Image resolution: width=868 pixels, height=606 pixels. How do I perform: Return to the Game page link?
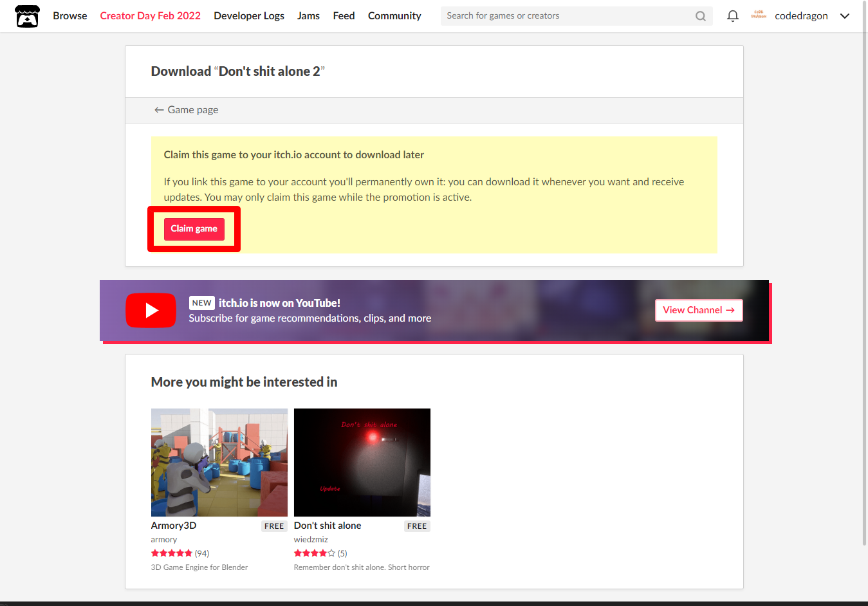tap(186, 110)
